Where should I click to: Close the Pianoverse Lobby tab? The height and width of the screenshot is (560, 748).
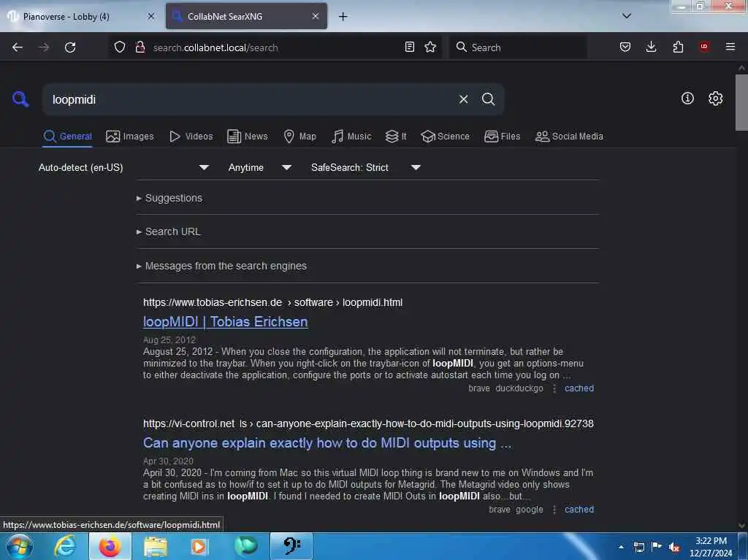pyautogui.click(x=150, y=16)
